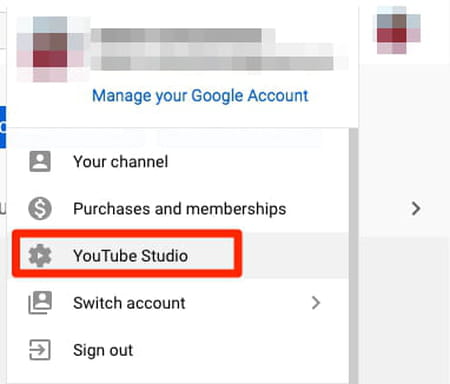This screenshot has width=450, height=384.
Task: Click the Switch account icon
Action: pyautogui.click(x=40, y=303)
